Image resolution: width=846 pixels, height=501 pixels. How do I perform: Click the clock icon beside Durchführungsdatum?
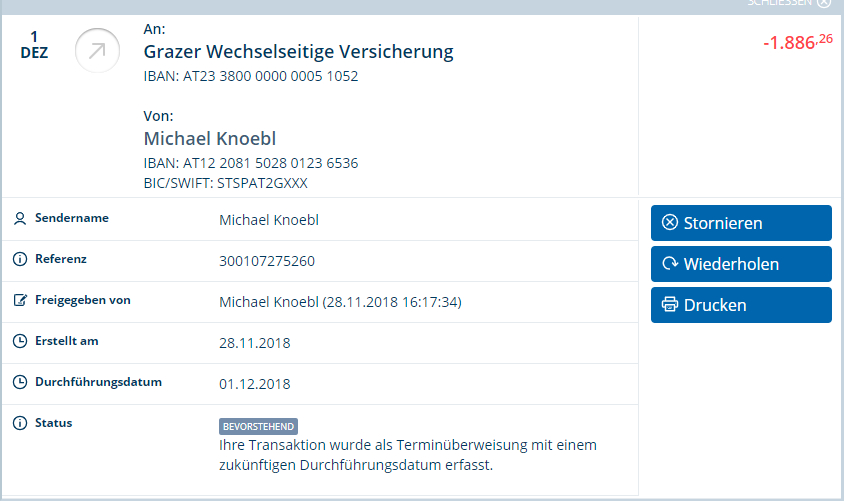click(x=20, y=382)
